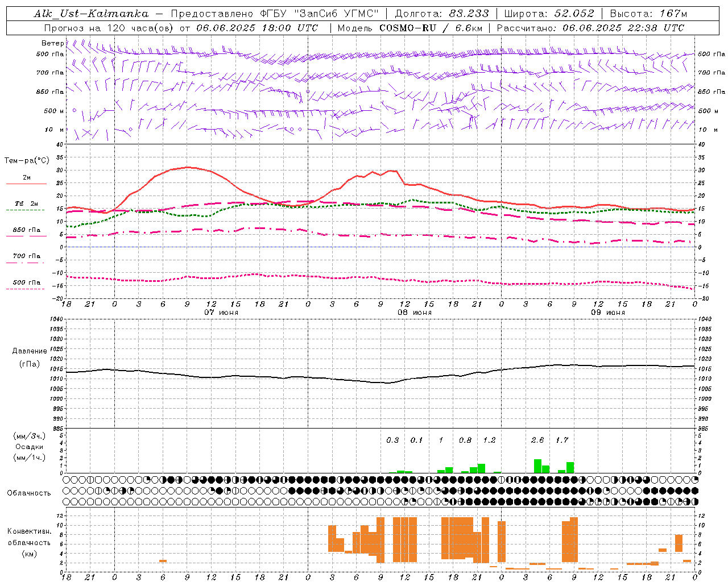Click the Облачность cloud cover label

click(x=29, y=493)
